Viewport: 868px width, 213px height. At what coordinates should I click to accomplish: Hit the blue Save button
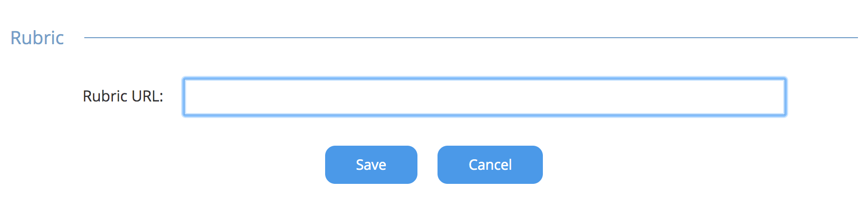click(x=371, y=165)
